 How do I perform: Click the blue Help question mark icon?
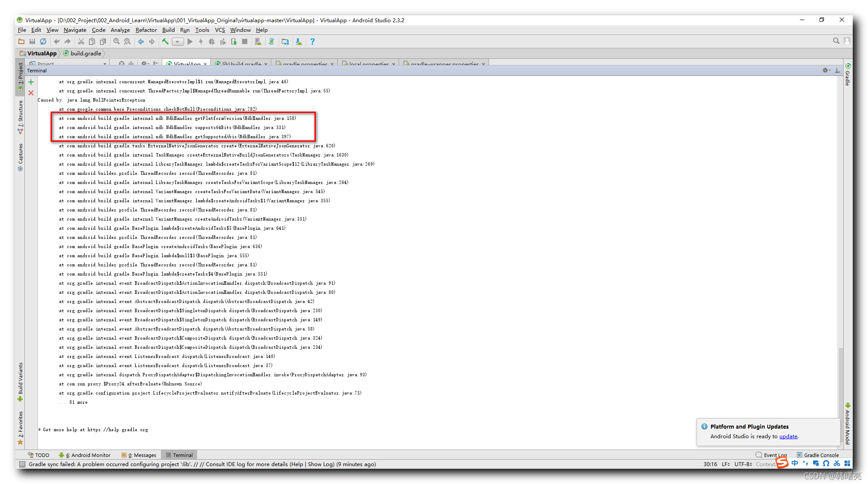coord(312,41)
